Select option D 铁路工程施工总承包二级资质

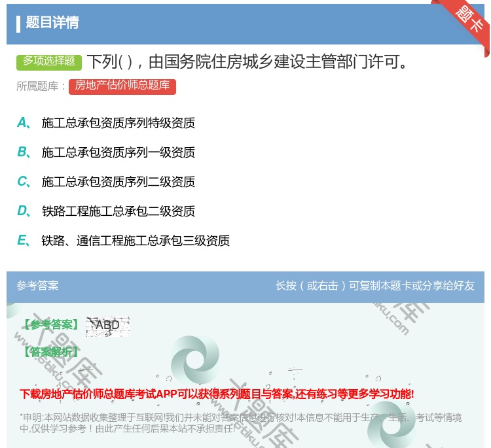pos(106,211)
